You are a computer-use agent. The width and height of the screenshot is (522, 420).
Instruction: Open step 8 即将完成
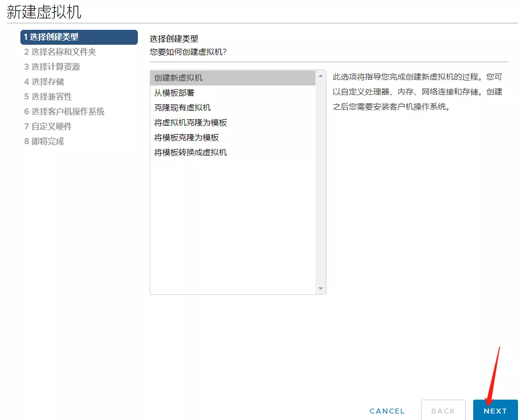click(x=44, y=141)
